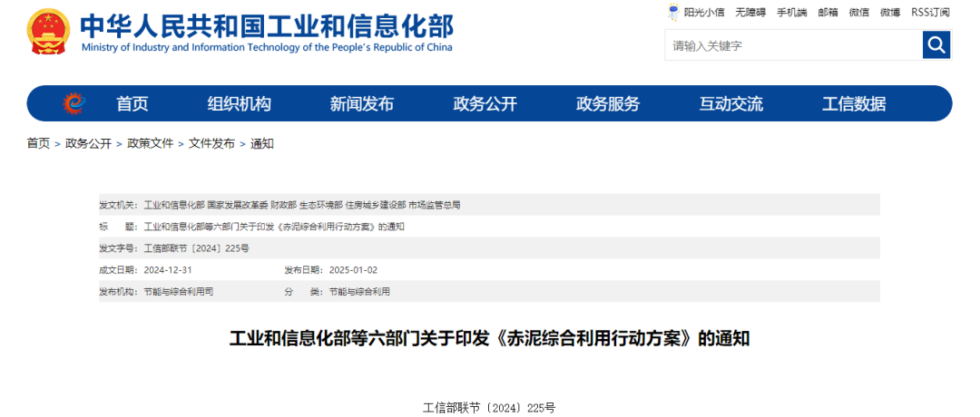Image resolution: width=980 pixels, height=417 pixels.
Task: Open the 微博 link in top bar
Action: 889,12
